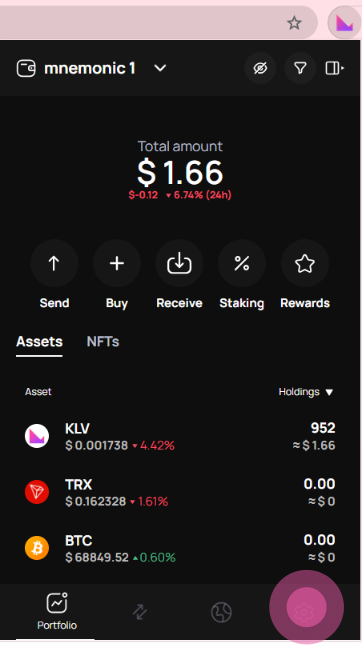Open the Buy plus icon
Screen dimensions: 362x645
pyautogui.click(x=117, y=263)
